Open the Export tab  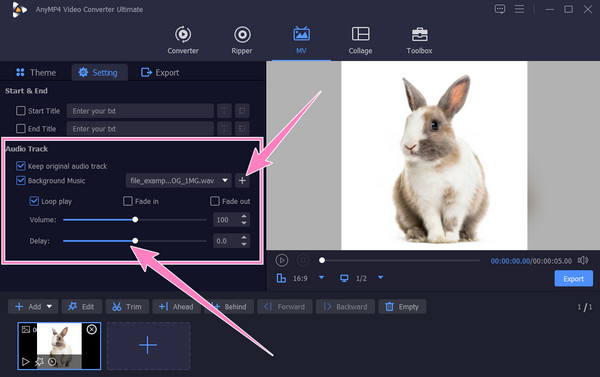tap(160, 72)
